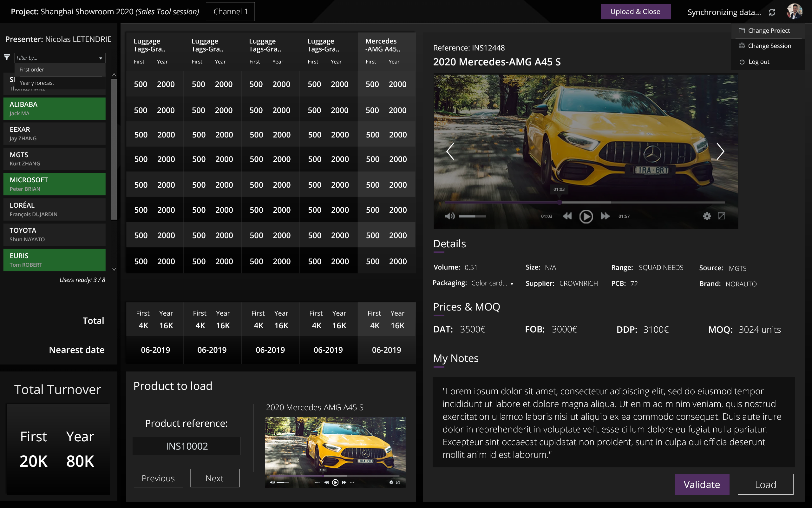Click the Total Turnover 20K first value
This screenshot has height=508, width=812.
(34, 461)
